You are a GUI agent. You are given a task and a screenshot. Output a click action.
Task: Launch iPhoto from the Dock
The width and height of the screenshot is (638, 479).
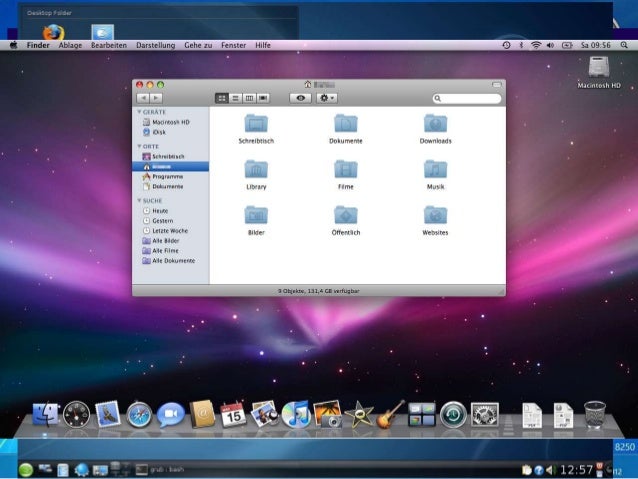pyautogui.click(x=328, y=414)
